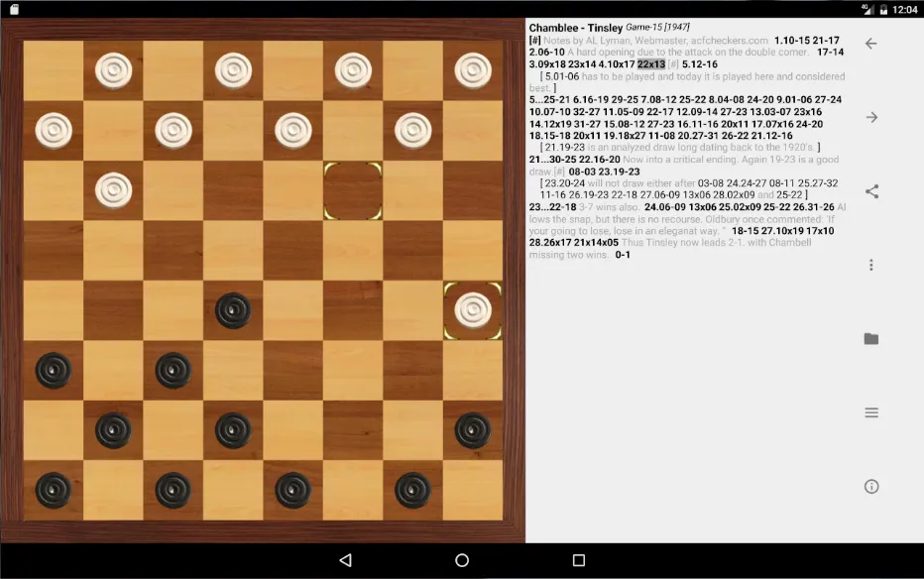The height and width of the screenshot is (579, 924).
Task: Open the three-dot overflow menu
Action: click(871, 265)
